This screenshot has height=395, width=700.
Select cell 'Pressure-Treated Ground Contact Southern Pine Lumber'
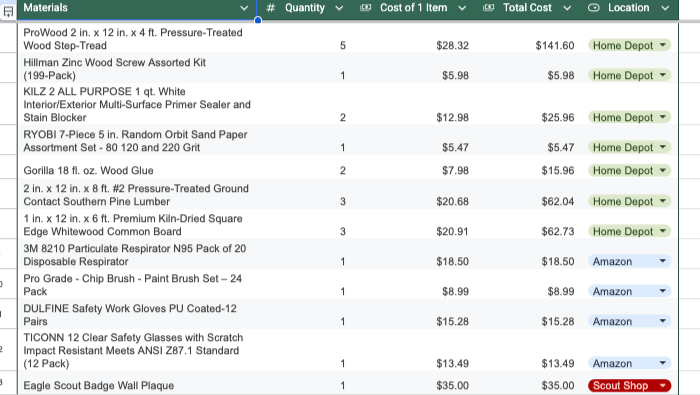click(x=137, y=195)
